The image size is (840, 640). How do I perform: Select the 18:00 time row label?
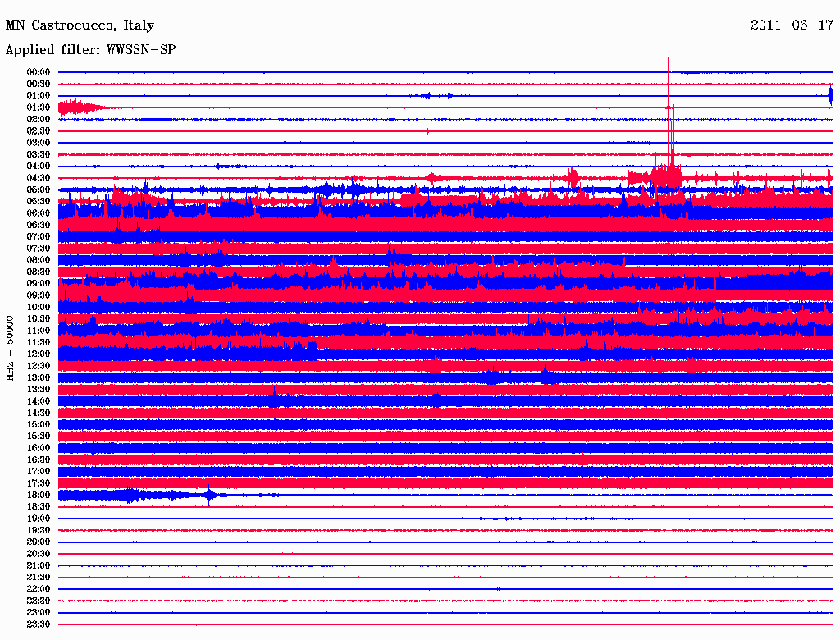(x=39, y=495)
